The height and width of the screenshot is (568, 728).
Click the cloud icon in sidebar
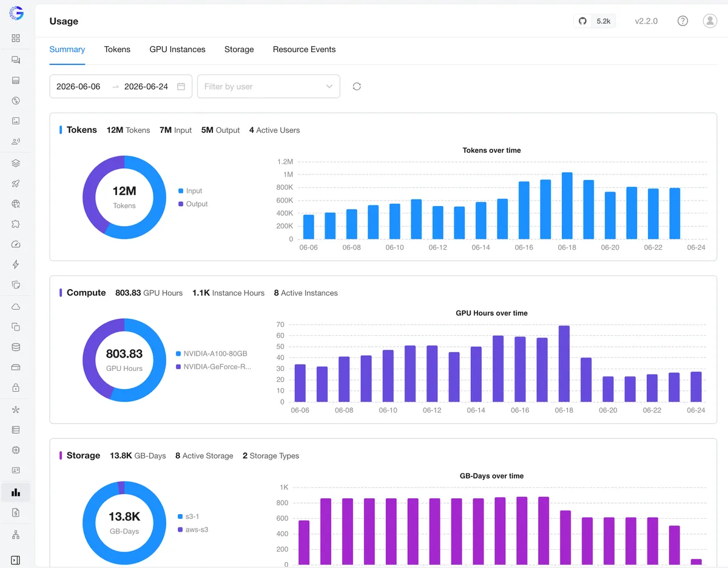coord(16,307)
